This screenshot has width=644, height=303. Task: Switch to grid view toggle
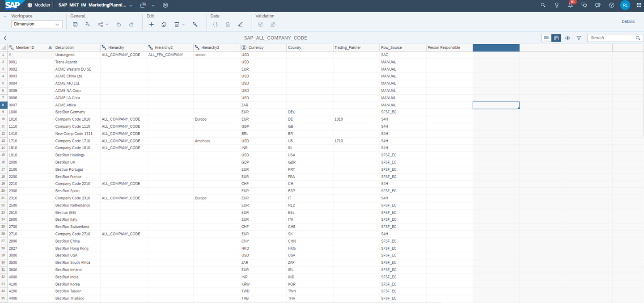click(556, 38)
